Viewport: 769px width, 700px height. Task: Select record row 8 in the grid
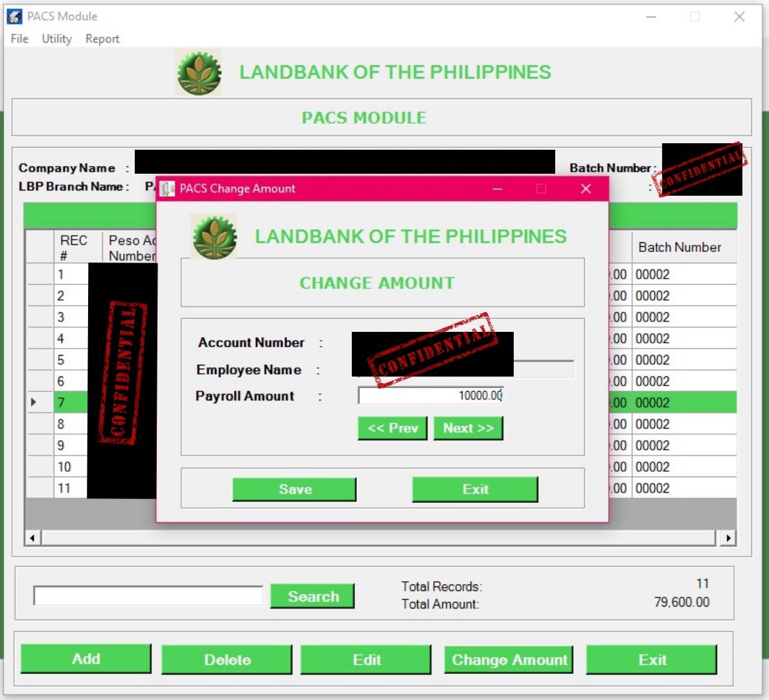pyautogui.click(x=382, y=424)
